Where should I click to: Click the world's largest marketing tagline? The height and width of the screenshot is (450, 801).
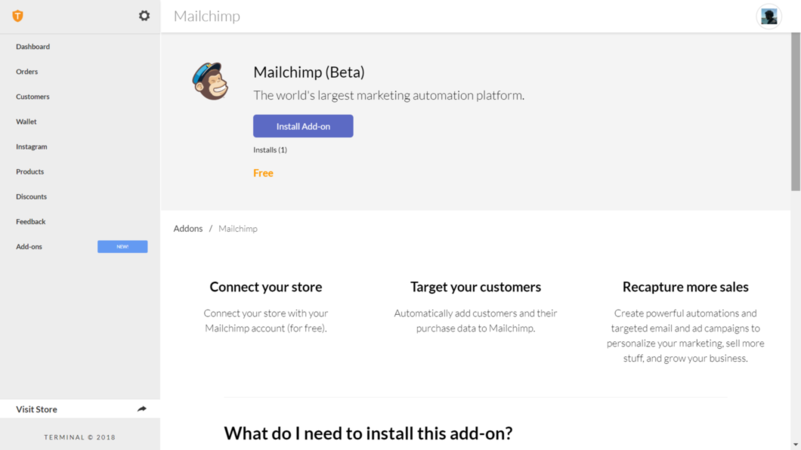[x=389, y=96]
